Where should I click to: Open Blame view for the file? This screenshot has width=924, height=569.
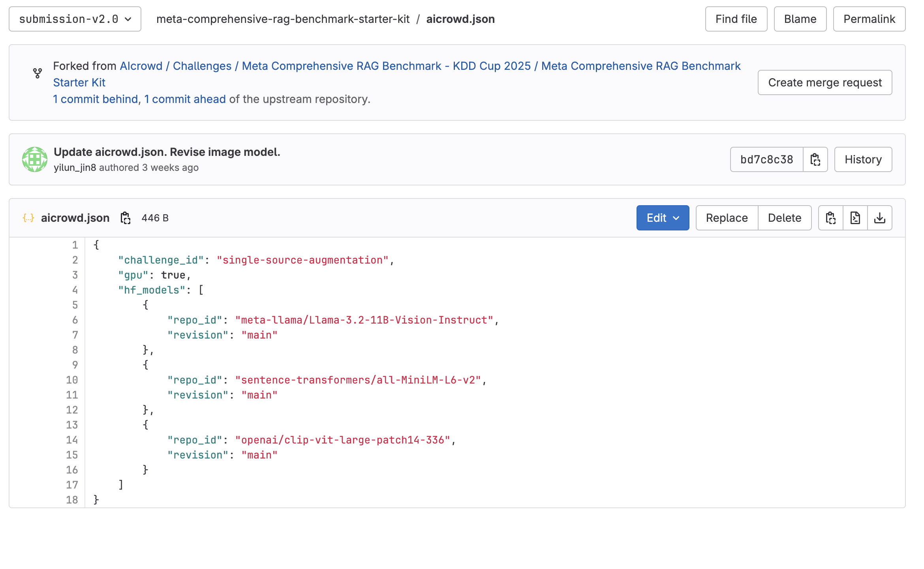click(x=800, y=19)
